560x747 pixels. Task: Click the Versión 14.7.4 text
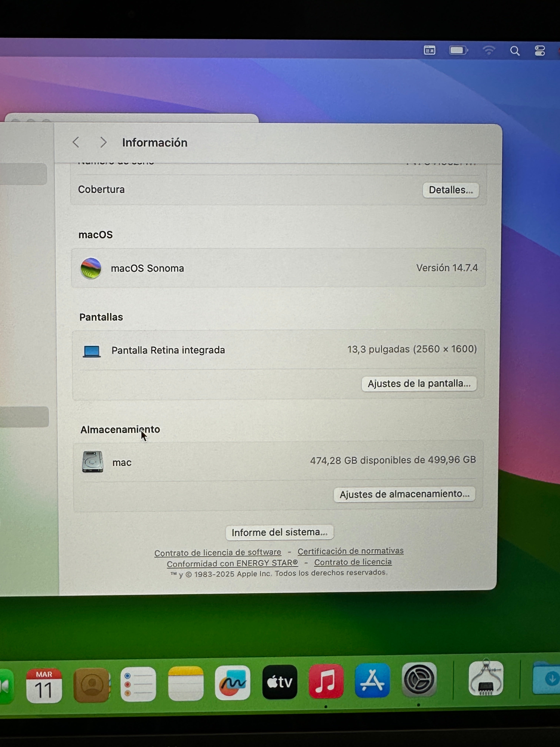[447, 268]
